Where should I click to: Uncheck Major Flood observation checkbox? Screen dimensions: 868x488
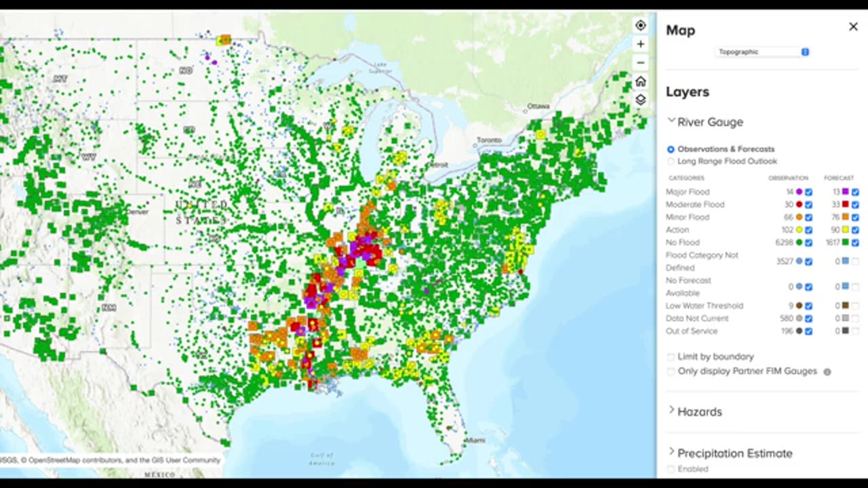pyautogui.click(x=808, y=192)
